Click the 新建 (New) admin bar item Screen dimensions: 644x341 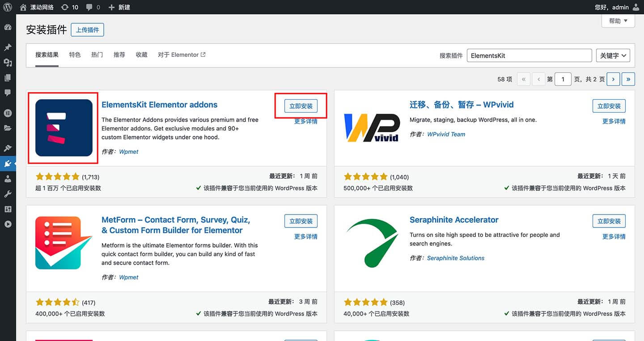click(119, 7)
